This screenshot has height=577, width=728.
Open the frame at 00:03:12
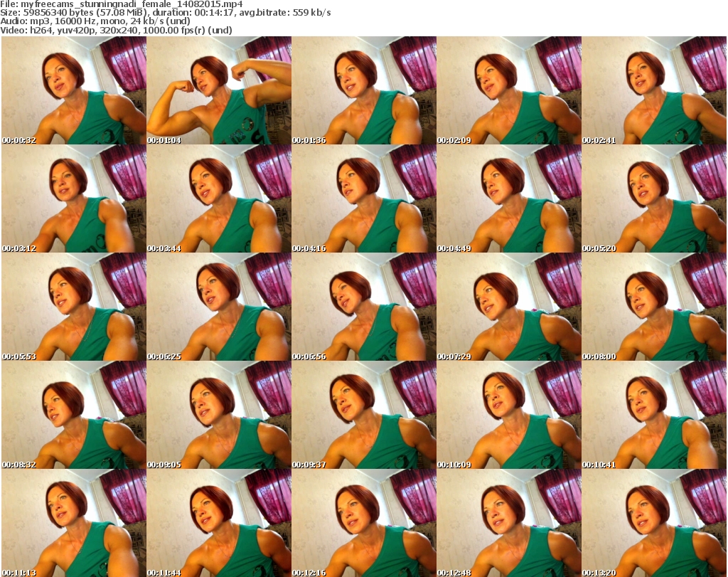pyautogui.click(x=74, y=198)
